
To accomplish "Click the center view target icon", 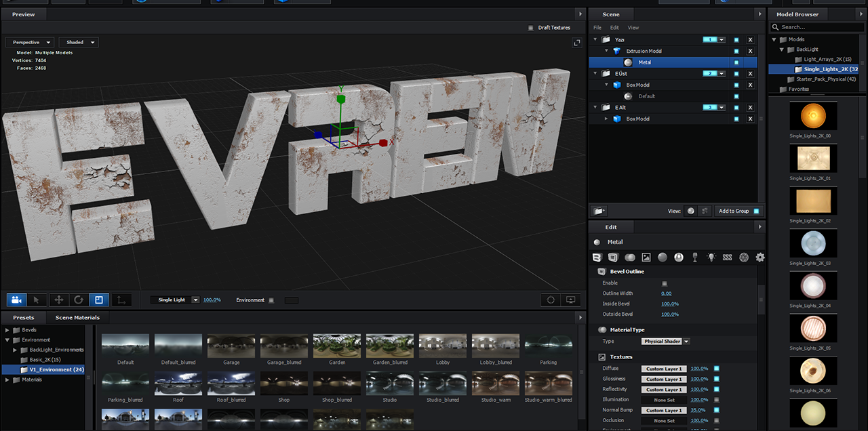I will click(551, 300).
